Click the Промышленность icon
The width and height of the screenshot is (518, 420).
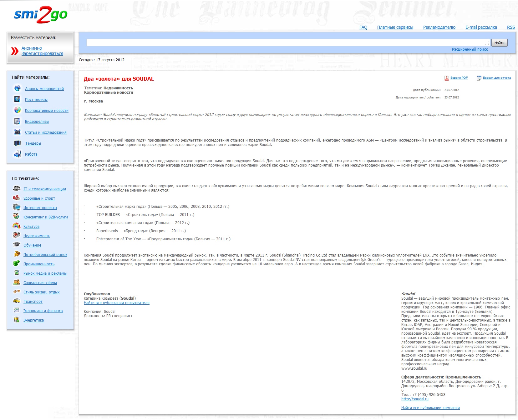pyautogui.click(x=17, y=263)
